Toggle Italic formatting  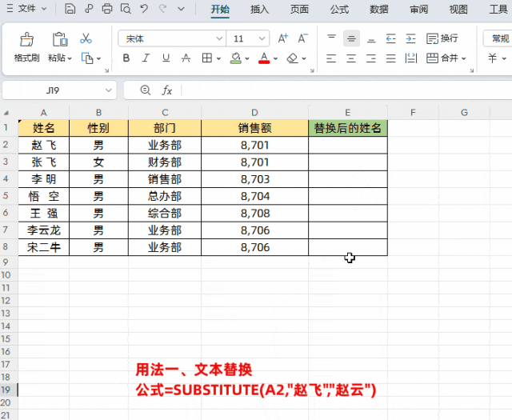146,58
